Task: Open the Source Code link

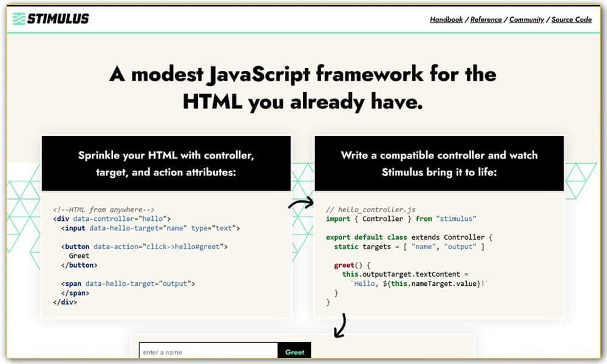Action: (x=571, y=19)
